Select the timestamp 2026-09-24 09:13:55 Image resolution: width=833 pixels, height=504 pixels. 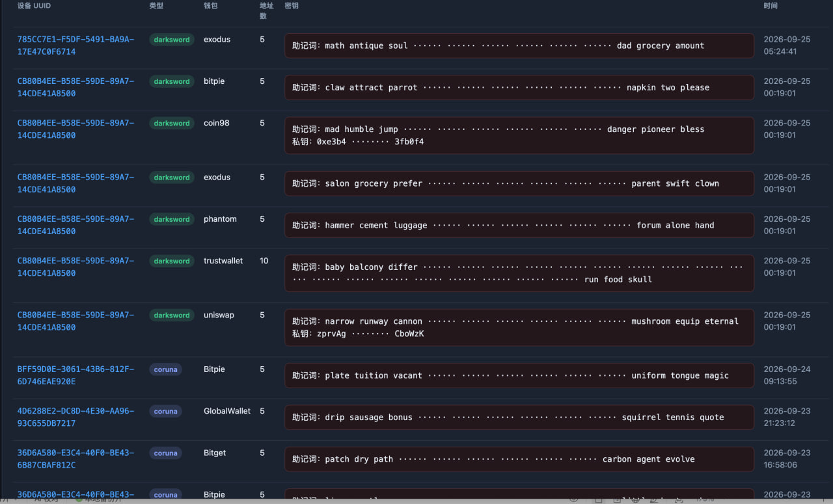(787, 375)
